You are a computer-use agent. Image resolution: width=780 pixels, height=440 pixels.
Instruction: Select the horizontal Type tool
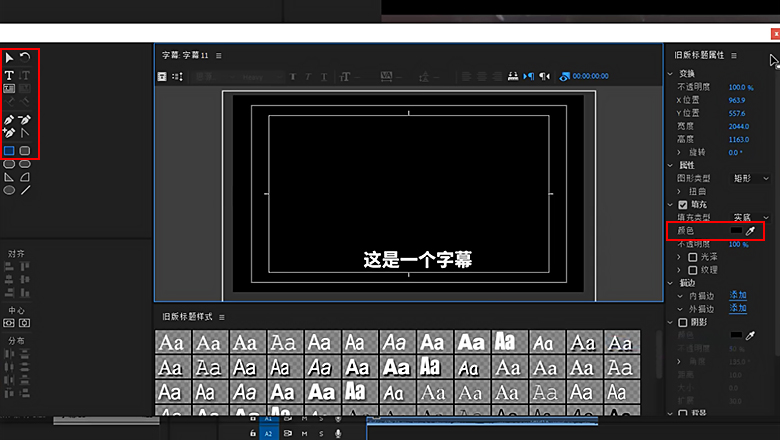pyautogui.click(x=9, y=75)
